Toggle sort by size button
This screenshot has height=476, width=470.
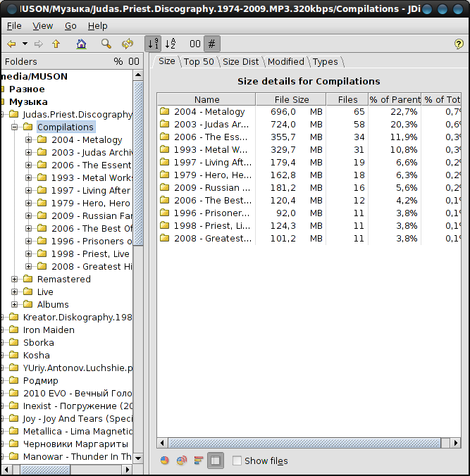[153, 44]
